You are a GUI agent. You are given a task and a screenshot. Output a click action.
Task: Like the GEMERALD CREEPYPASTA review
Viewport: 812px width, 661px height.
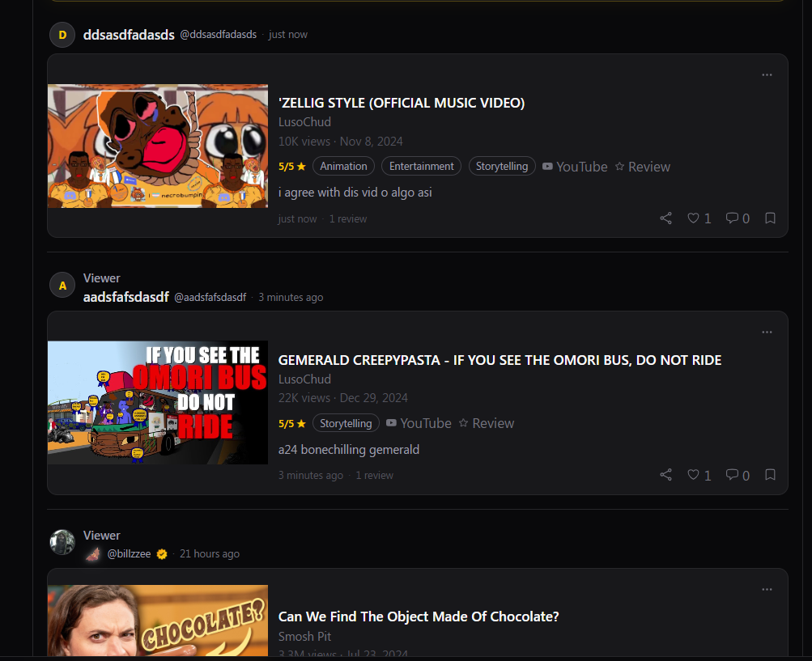[x=699, y=475]
